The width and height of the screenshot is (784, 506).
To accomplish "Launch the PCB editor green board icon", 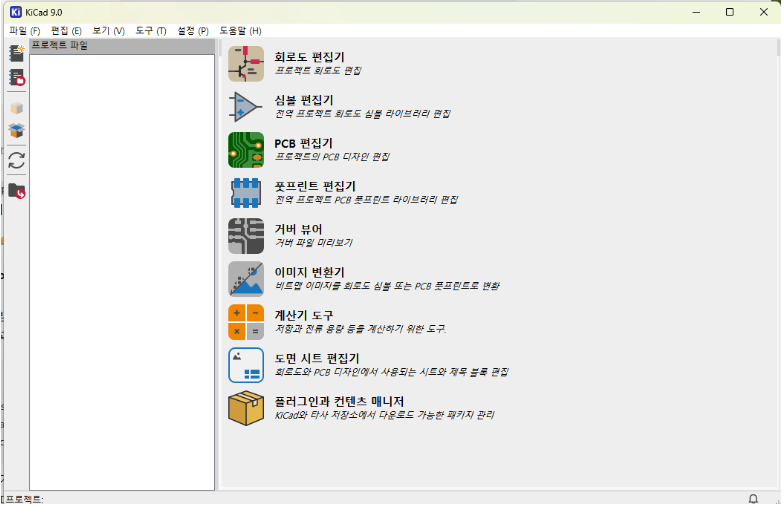I will [x=246, y=150].
